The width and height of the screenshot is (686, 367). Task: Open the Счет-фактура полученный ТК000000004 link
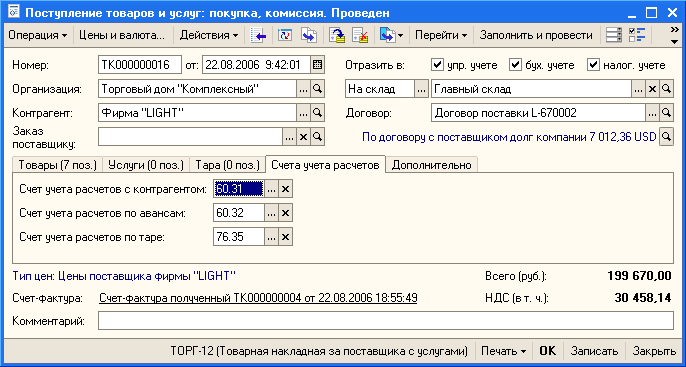[x=258, y=298]
